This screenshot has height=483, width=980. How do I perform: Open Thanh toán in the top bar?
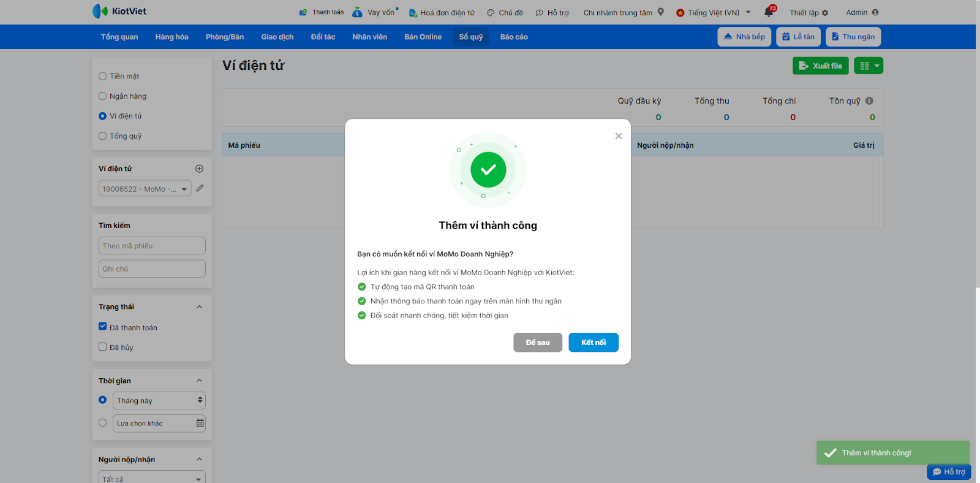pos(322,12)
